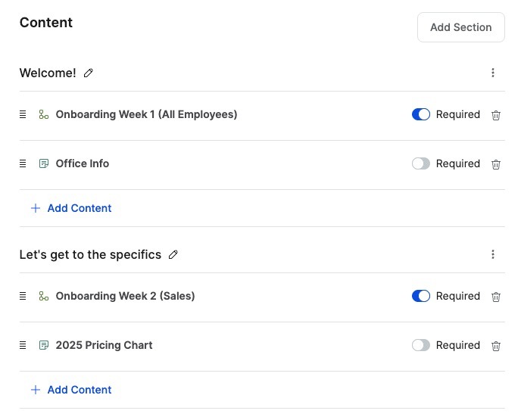Delete the 2025 Pricing Chart item
The width and height of the screenshot is (521, 420).
[496, 346]
